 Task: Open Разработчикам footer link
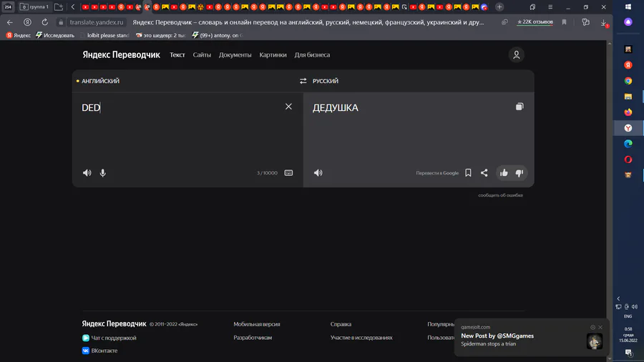253,338
